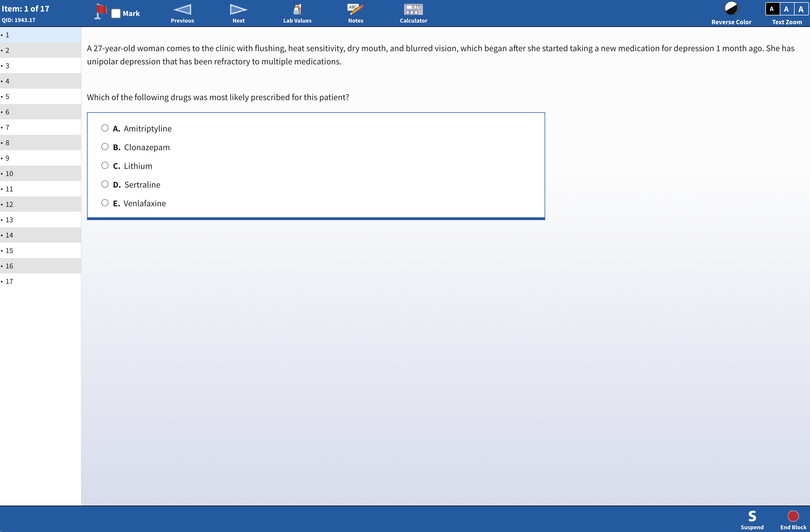810x532 pixels.
Task: Jump to question 3 in the list
Action: coord(40,66)
